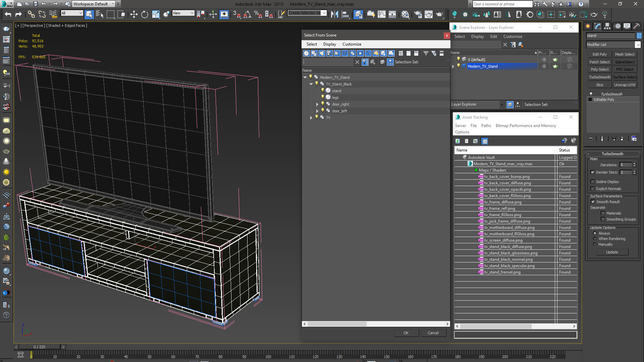Image resolution: width=644 pixels, height=362 pixels.
Task: Click the FFD Select button
Action: coord(625,69)
